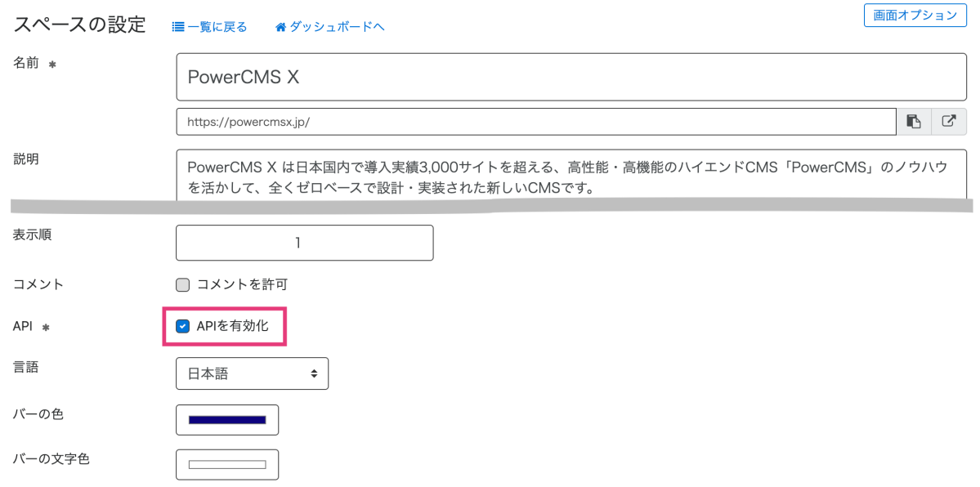Click the スペースの設定 heading
This screenshot has height=487, width=980.
click(x=79, y=25)
